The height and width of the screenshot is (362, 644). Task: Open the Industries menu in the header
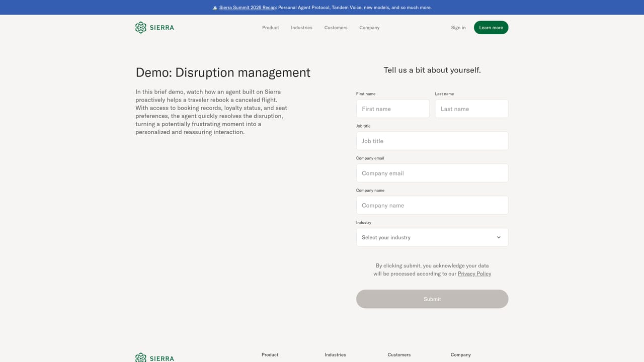301,28
